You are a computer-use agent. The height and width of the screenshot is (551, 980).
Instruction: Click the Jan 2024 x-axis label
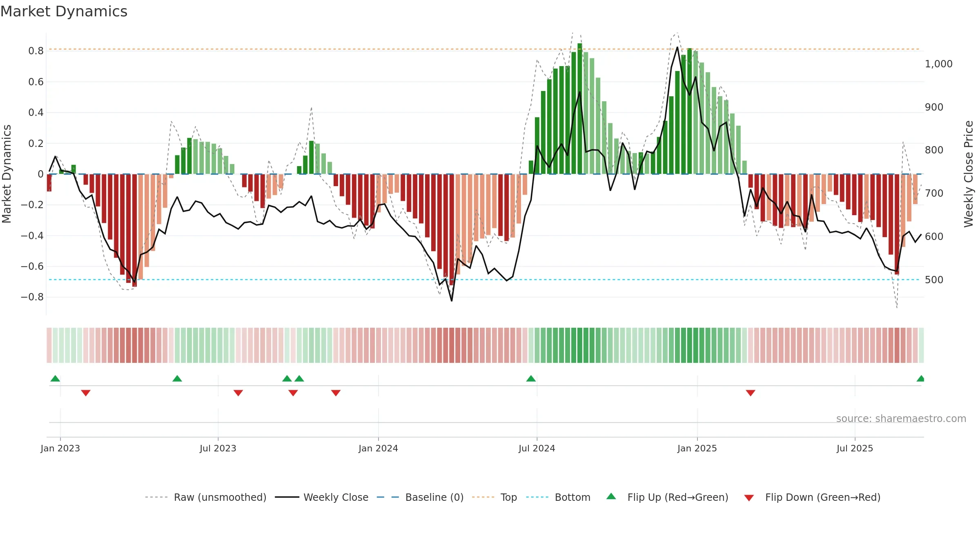coord(379,448)
